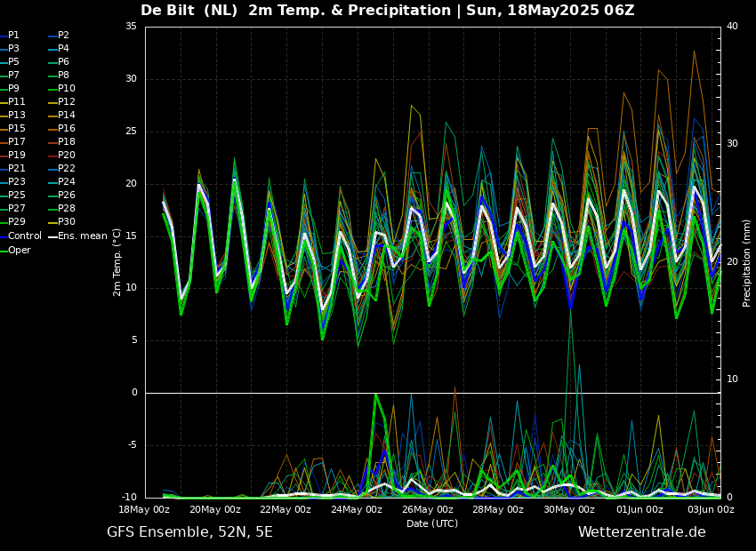Select the P9 legend entry
Screen dimensions: 756x551
10,88
